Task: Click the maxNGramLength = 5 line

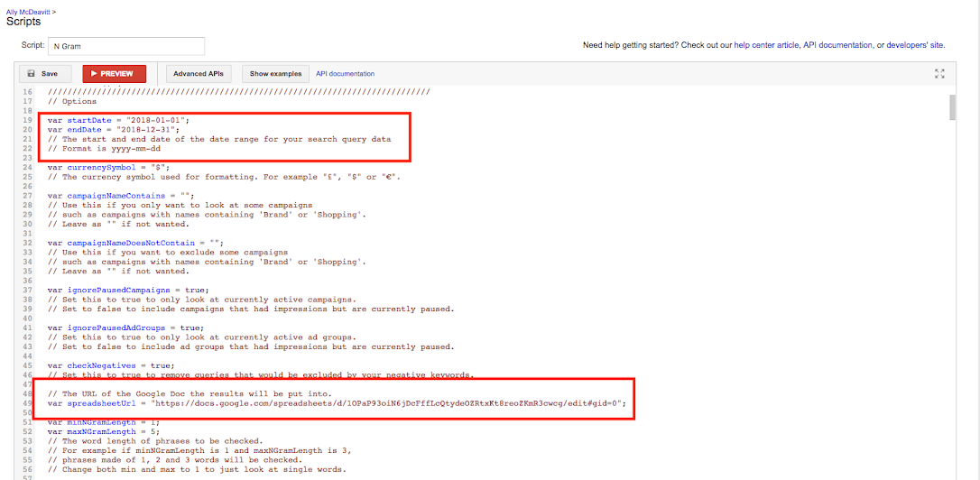Action: 103,431
